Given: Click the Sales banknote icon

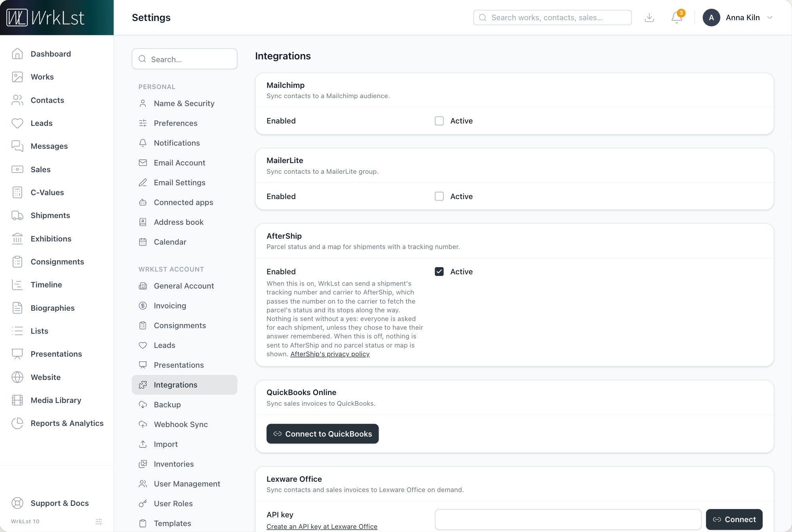Looking at the screenshot, I should [17, 169].
